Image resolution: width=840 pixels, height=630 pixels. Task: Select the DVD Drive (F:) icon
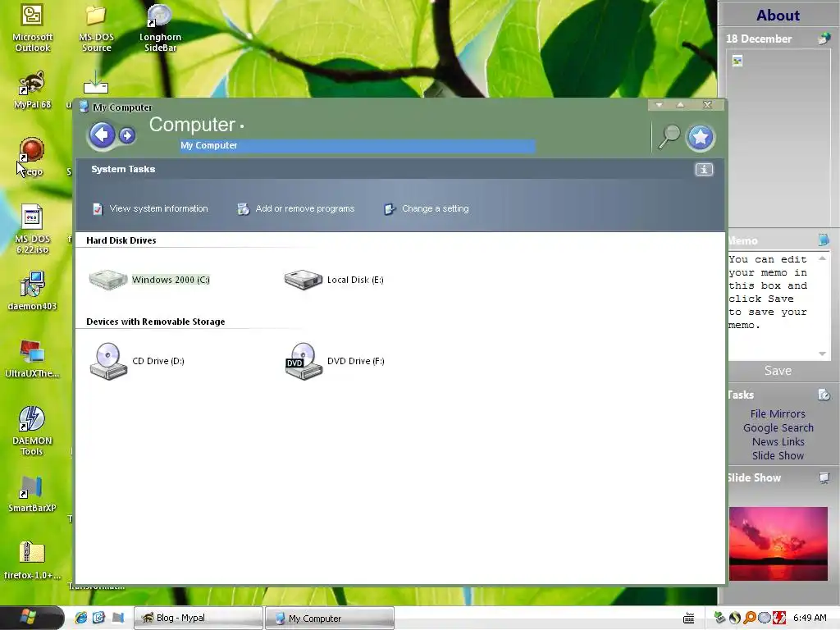(x=304, y=361)
